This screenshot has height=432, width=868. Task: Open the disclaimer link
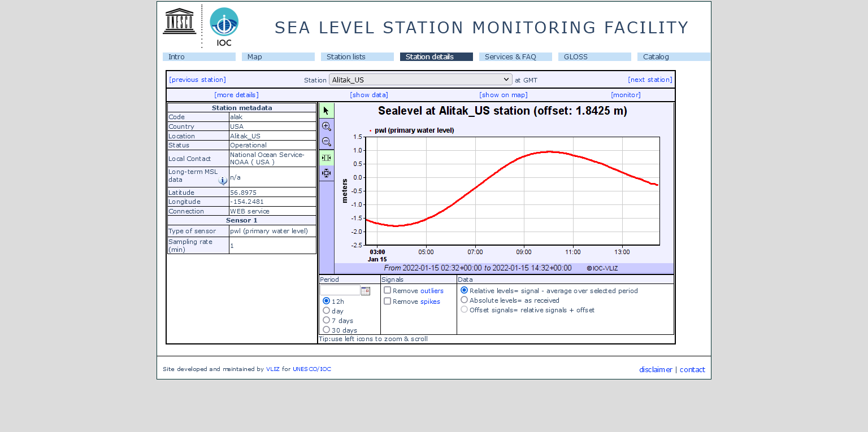tap(656, 370)
